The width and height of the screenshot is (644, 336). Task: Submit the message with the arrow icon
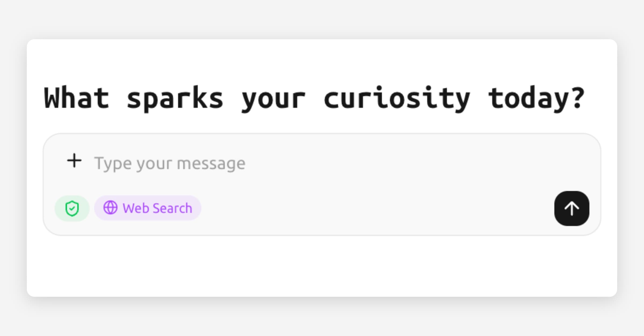point(572,208)
